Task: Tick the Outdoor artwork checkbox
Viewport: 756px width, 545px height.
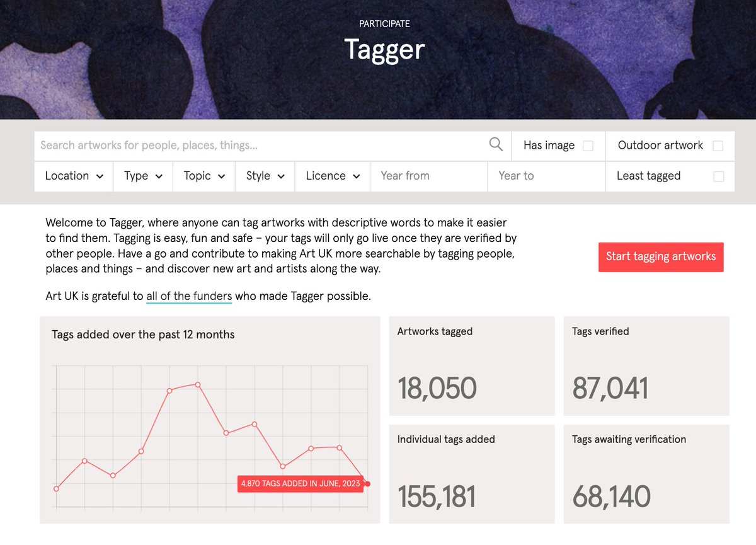Action: tap(718, 146)
